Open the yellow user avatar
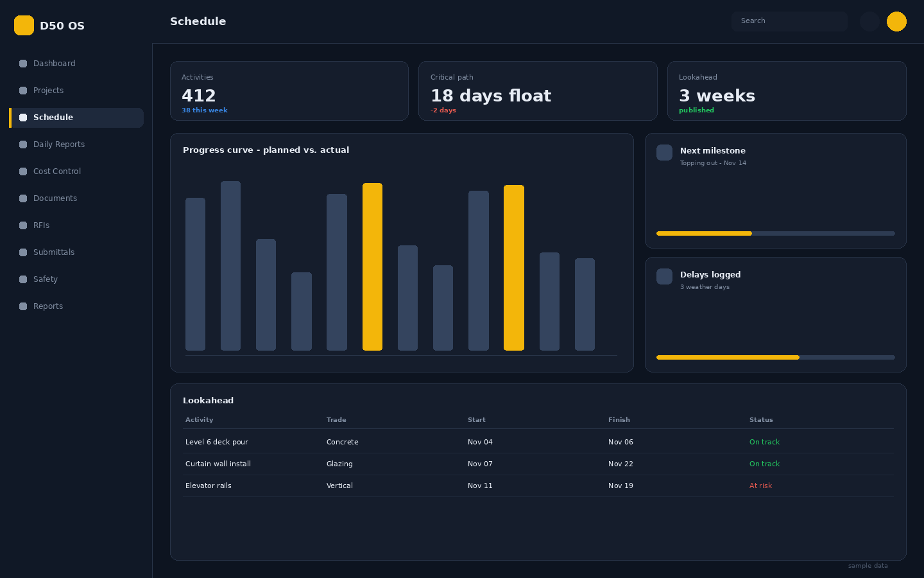924x578 pixels. click(x=896, y=21)
